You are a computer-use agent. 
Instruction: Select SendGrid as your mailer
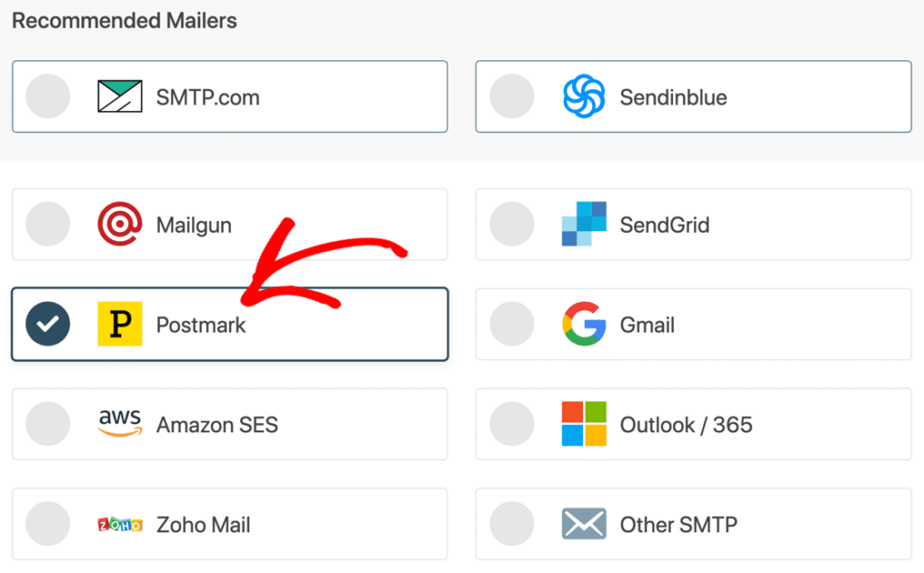tap(512, 224)
